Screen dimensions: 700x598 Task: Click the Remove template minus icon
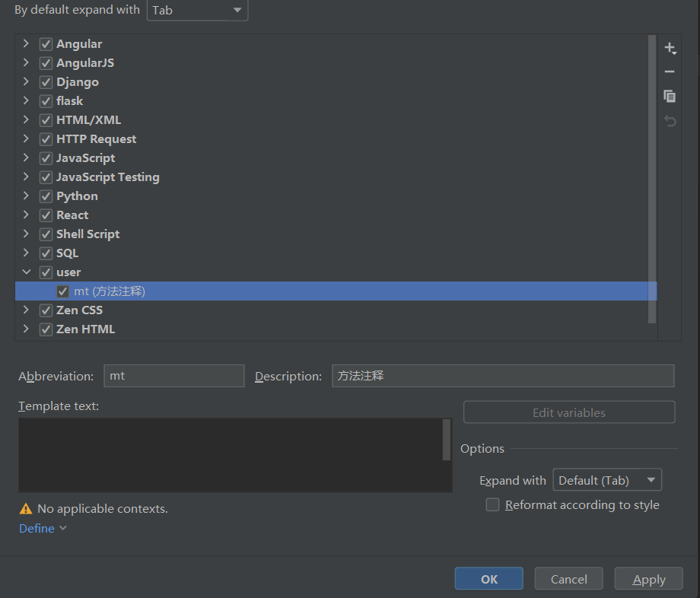pyautogui.click(x=670, y=72)
